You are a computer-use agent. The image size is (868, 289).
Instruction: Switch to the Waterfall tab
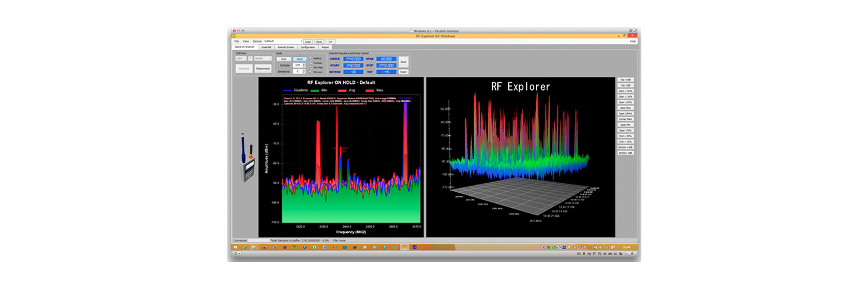click(x=266, y=47)
